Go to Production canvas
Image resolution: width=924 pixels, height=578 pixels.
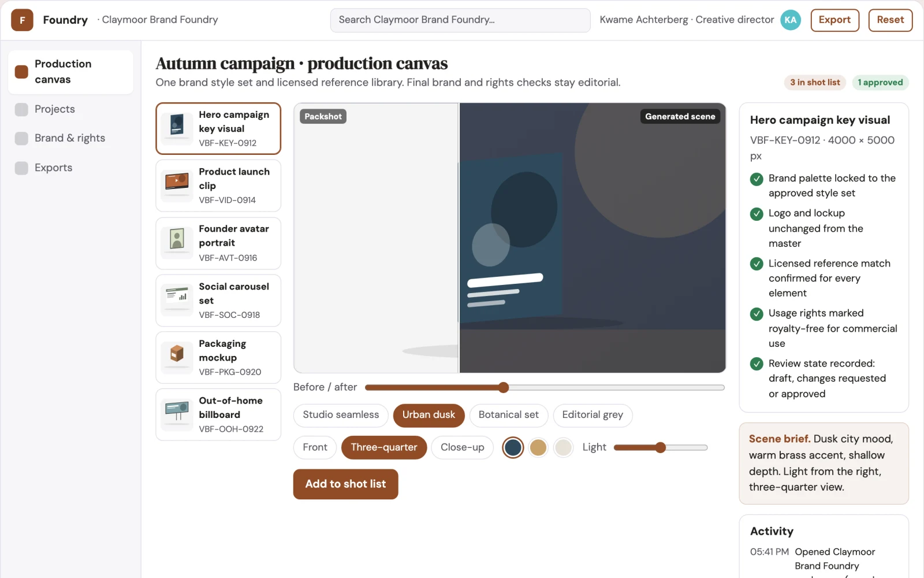70,72
